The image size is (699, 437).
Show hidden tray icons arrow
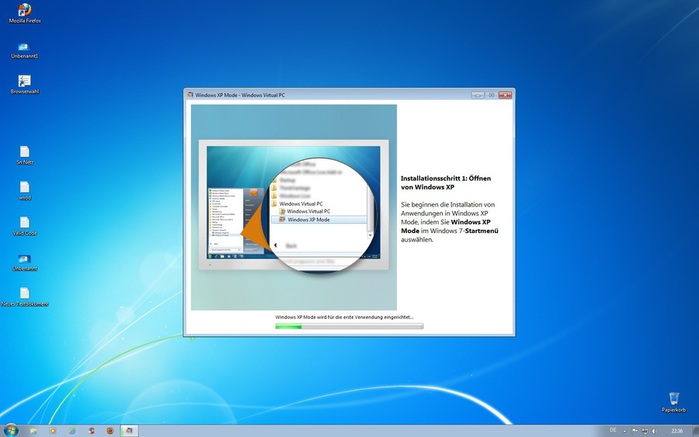[x=624, y=431]
